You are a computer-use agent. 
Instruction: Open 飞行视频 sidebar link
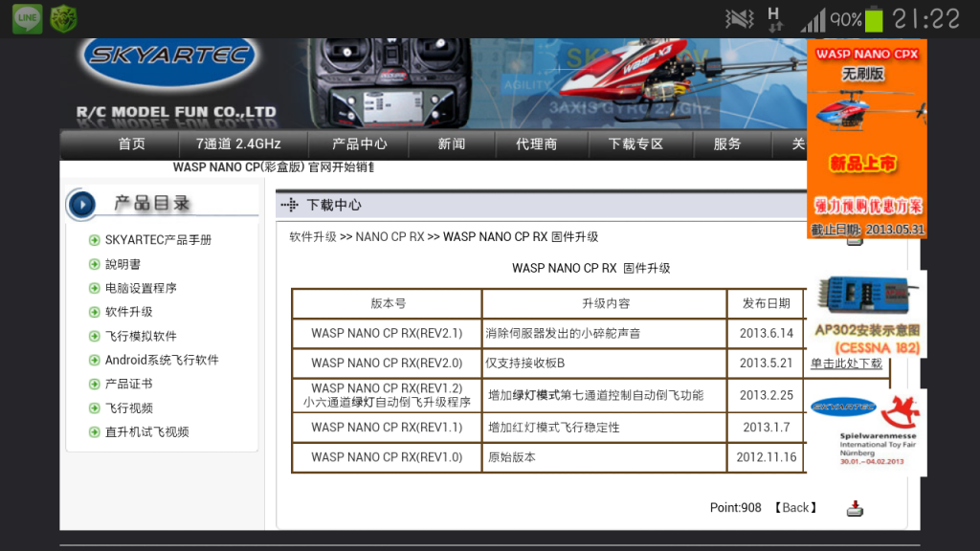(x=129, y=408)
